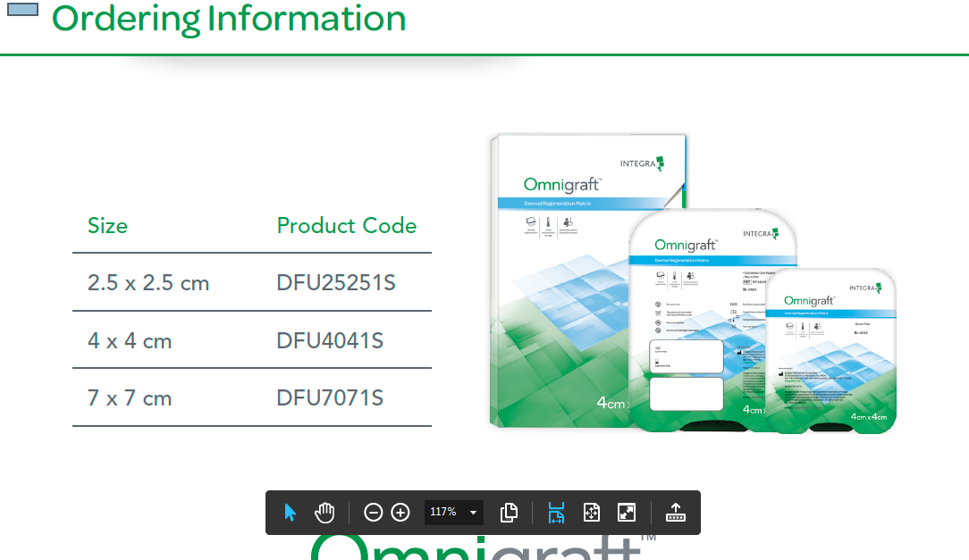969x560 pixels.
Task: Activate the hand pan tool
Action: [324, 513]
